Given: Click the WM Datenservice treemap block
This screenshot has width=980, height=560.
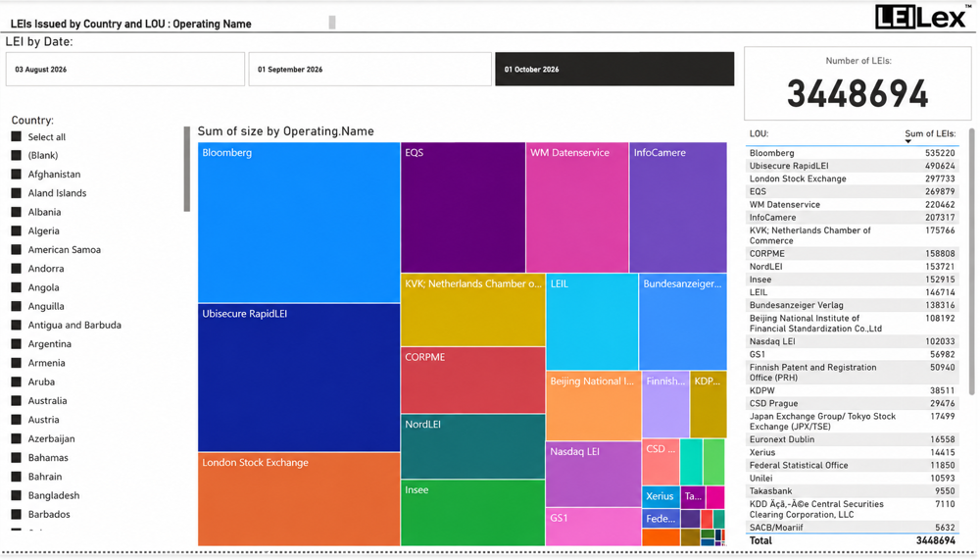Looking at the screenshot, I should 577,207.
